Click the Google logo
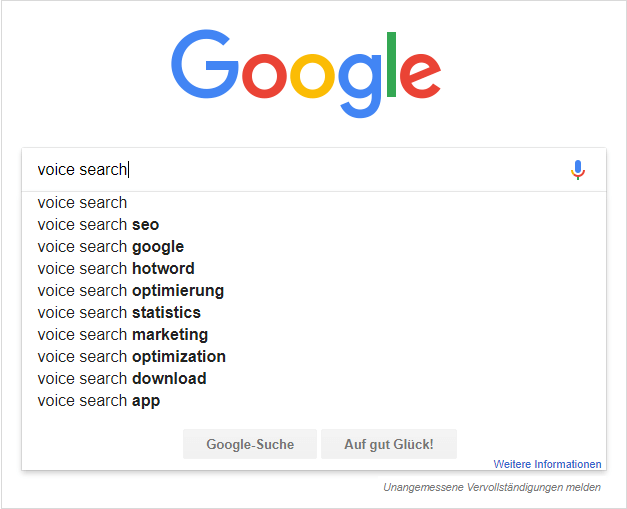The width and height of the screenshot is (627, 509). 306,70
